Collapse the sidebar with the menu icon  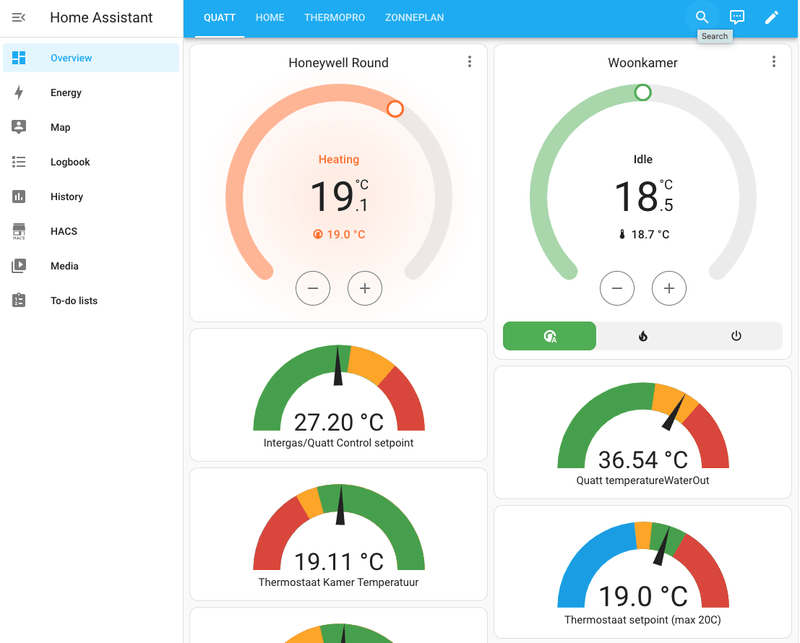18,18
